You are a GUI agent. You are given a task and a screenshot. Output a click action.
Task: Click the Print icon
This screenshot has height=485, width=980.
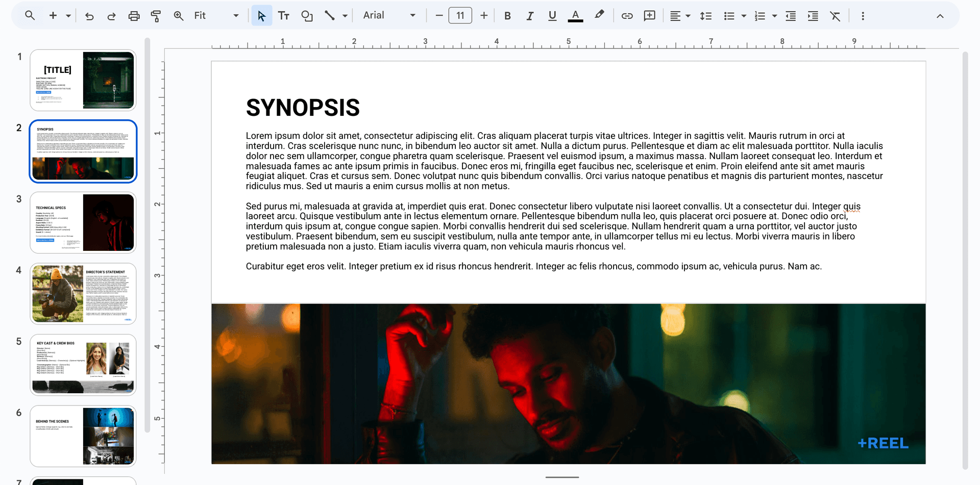134,16
